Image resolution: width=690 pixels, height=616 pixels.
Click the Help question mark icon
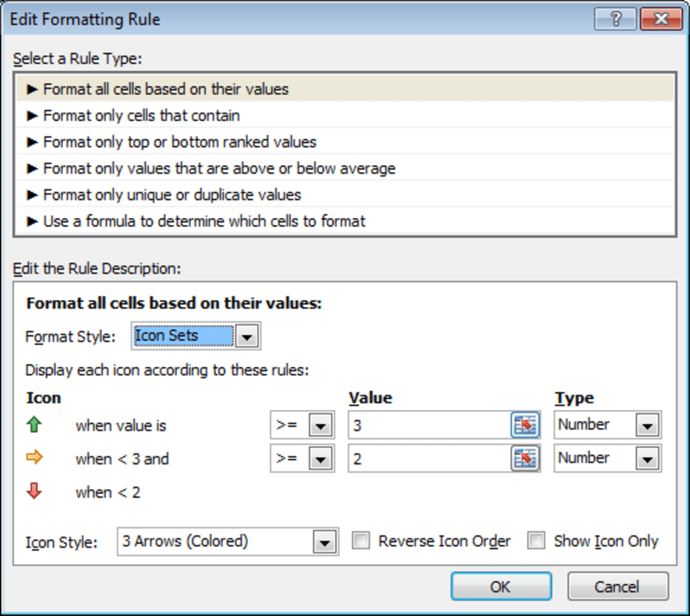pyautogui.click(x=615, y=18)
